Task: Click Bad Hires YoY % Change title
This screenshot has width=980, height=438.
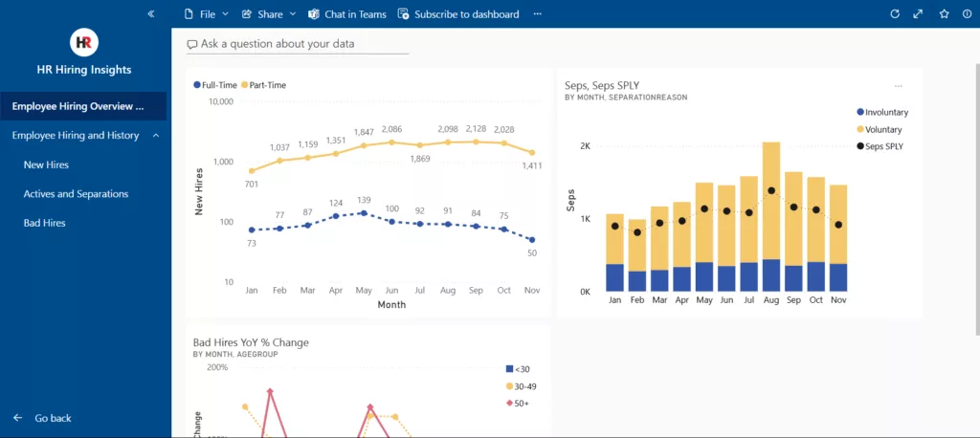Action: point(251,342)
